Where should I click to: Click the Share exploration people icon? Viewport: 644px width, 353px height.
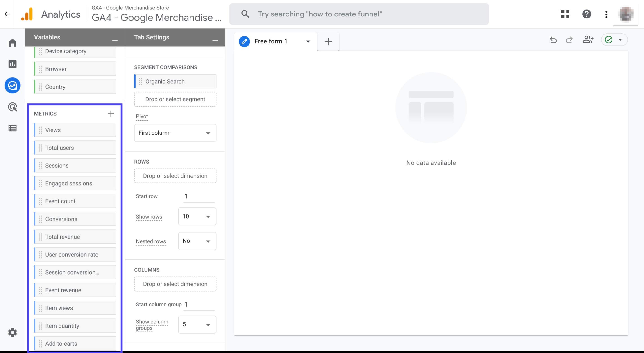(588, 39)
